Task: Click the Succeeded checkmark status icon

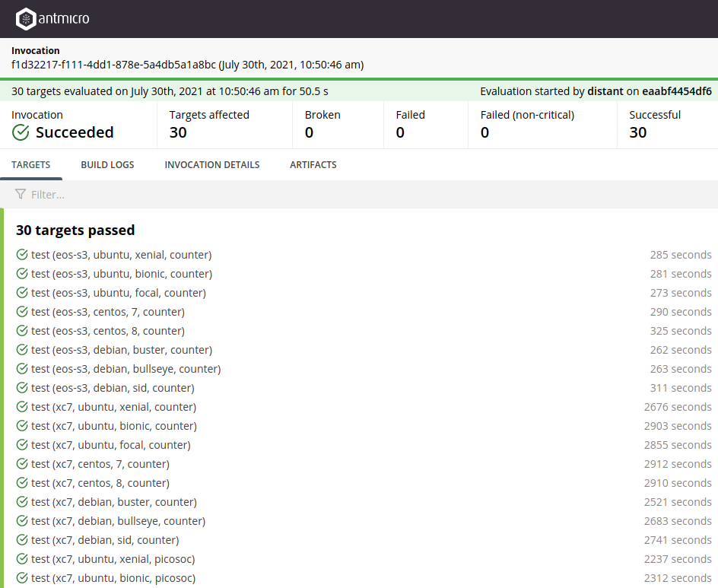Action: [21, 133]
